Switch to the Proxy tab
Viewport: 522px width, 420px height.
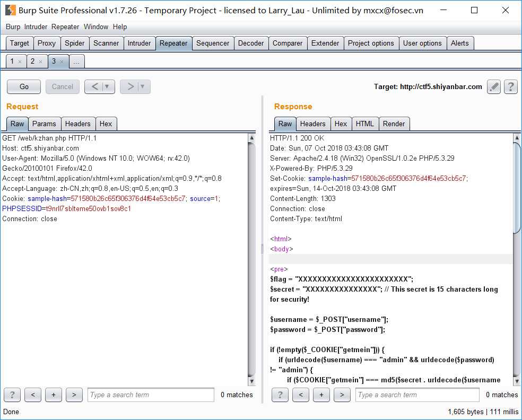pos(47,43)
